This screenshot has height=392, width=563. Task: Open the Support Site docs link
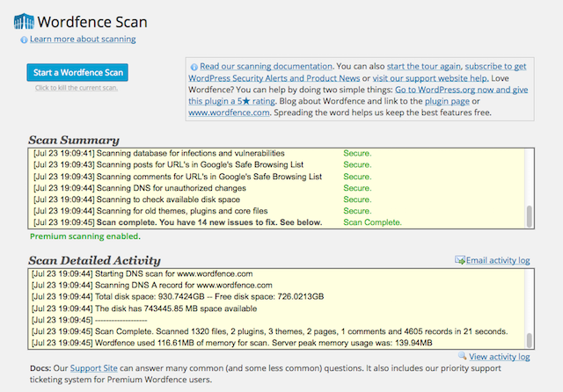(x=94, y=368)
